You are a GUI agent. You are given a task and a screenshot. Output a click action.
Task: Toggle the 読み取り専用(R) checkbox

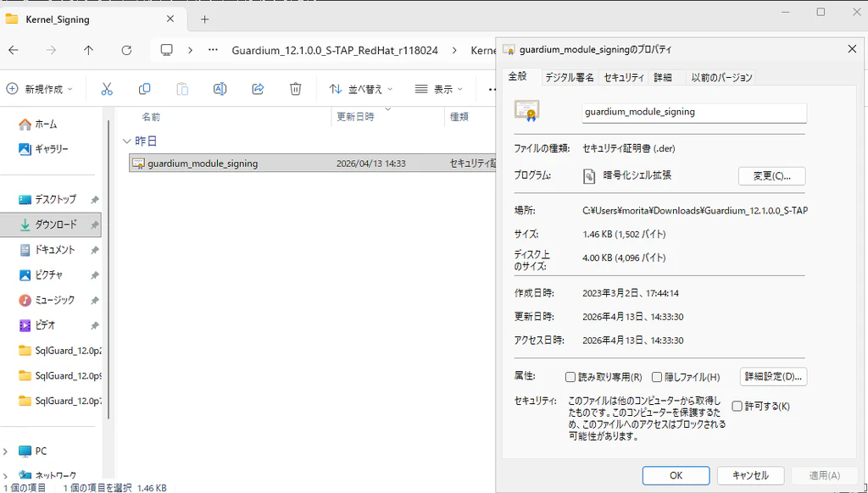tap(570, 377)
